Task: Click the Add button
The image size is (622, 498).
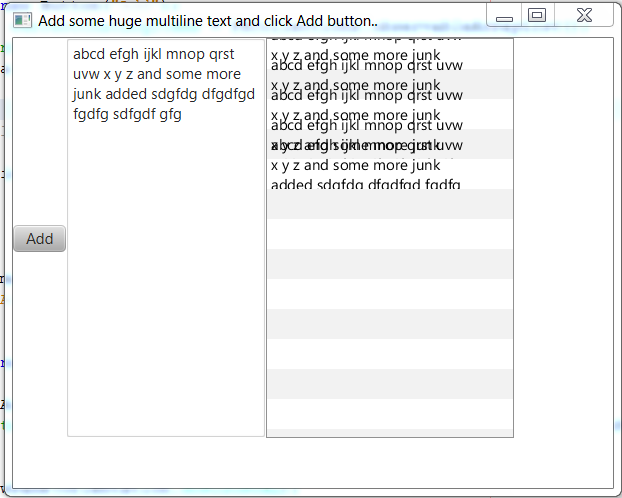Action: 39,239
